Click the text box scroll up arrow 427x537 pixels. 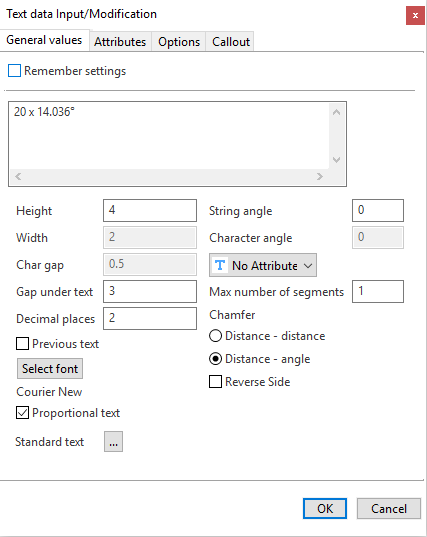(336, 112)
